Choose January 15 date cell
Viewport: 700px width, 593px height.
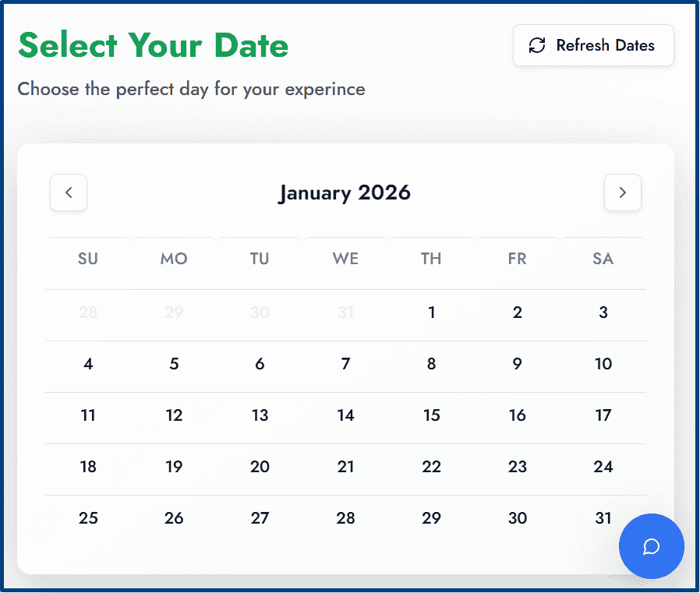tap(431, 415)
